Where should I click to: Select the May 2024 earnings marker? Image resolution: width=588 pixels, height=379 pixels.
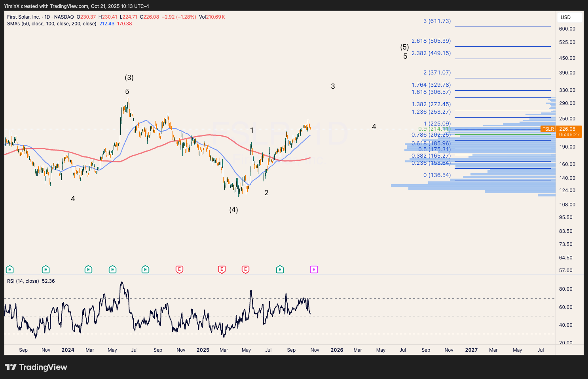(x=112, y=270)
